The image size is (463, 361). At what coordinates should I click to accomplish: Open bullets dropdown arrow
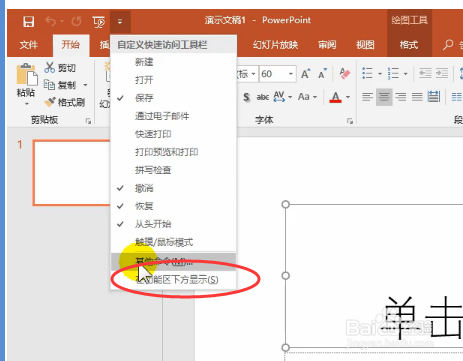(380, 74)
